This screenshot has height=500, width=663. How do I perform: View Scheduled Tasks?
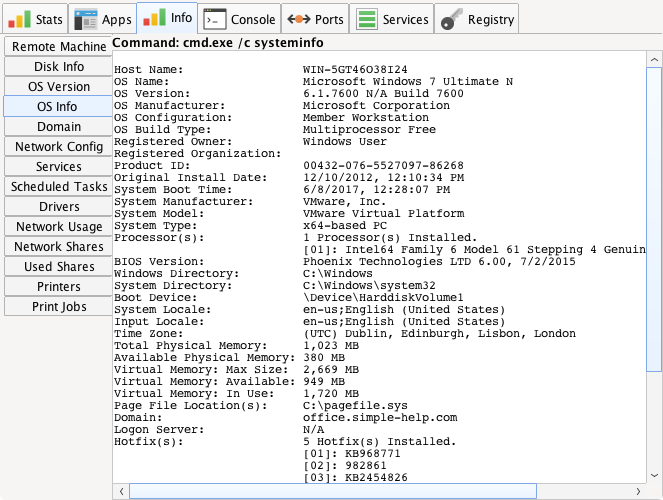pos(58,186)
